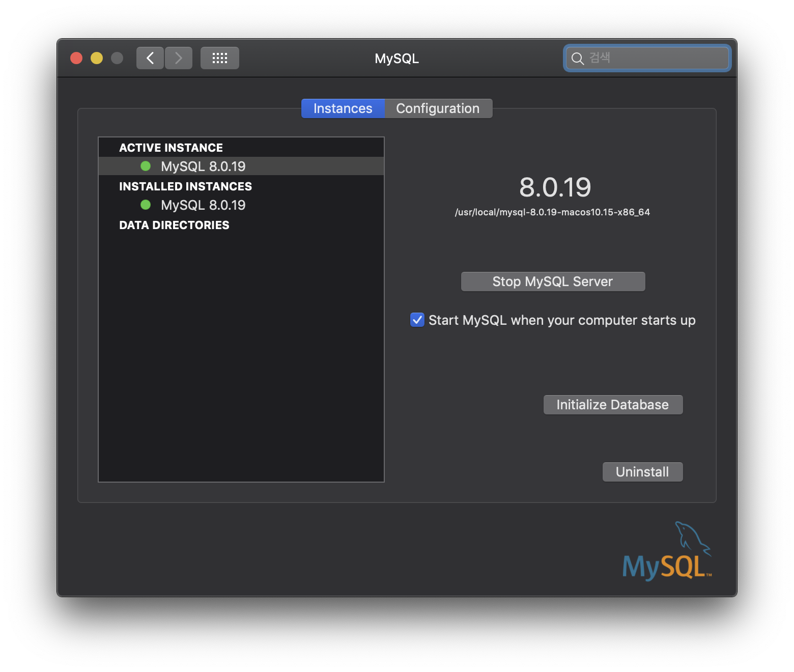Screen dimensions: 794x672
Task: Click the DATA DIRECTORIES header
Action: pyautogui.click(x=174, y=225)
